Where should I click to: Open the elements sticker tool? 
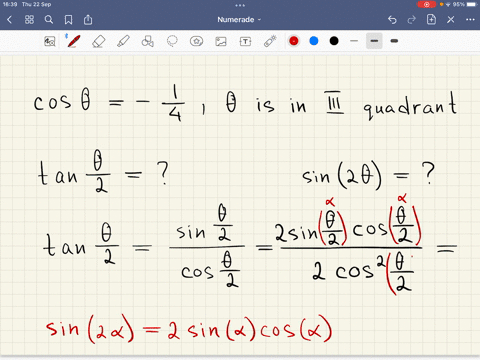(x=196, y=41)
